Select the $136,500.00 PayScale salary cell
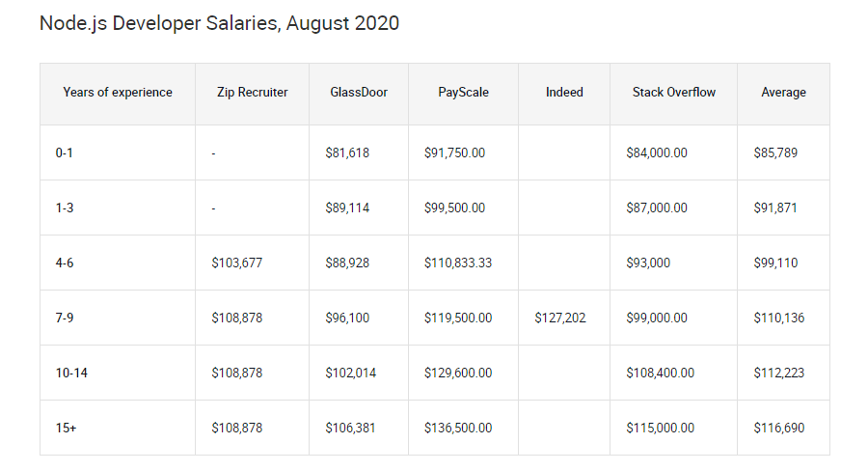 (458, 428)
